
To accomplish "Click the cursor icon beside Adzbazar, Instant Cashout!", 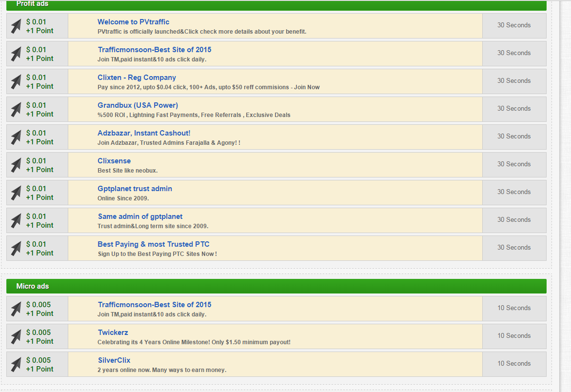I will pyautogui.click(x=16, y=137).
